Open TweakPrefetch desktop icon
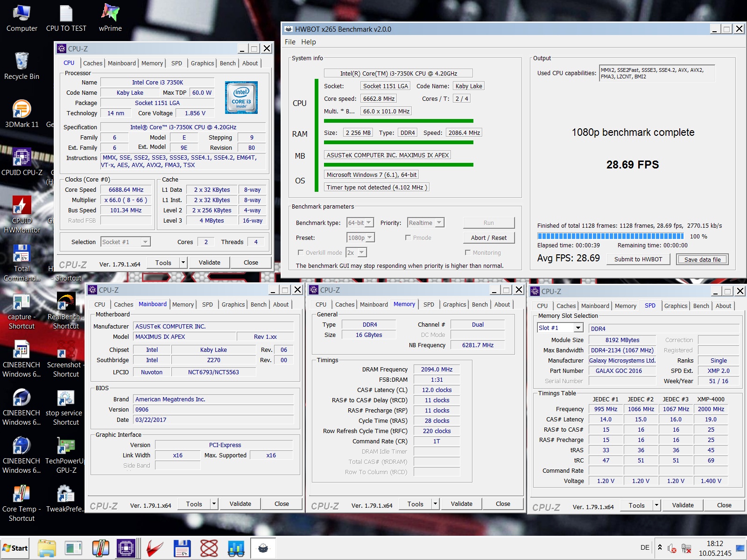 pos(66,499)
